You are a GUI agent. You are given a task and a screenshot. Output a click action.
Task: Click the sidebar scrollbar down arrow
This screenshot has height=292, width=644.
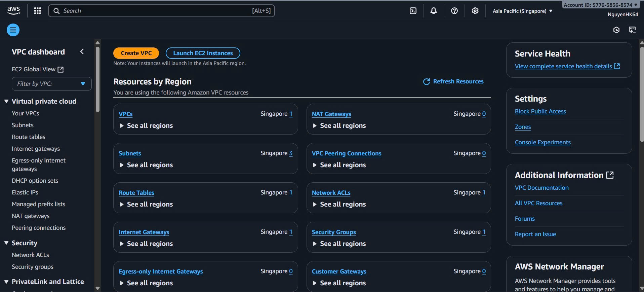point(97,288)
